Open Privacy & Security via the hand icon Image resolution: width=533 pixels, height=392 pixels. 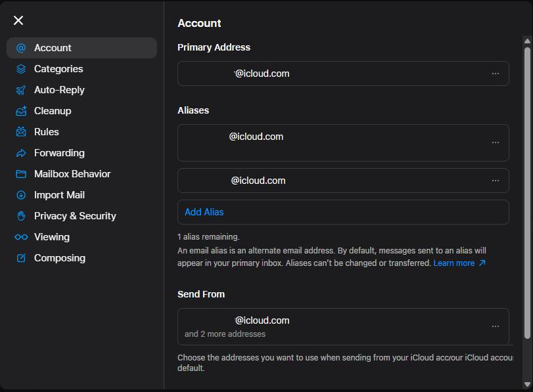coord(20,215)
